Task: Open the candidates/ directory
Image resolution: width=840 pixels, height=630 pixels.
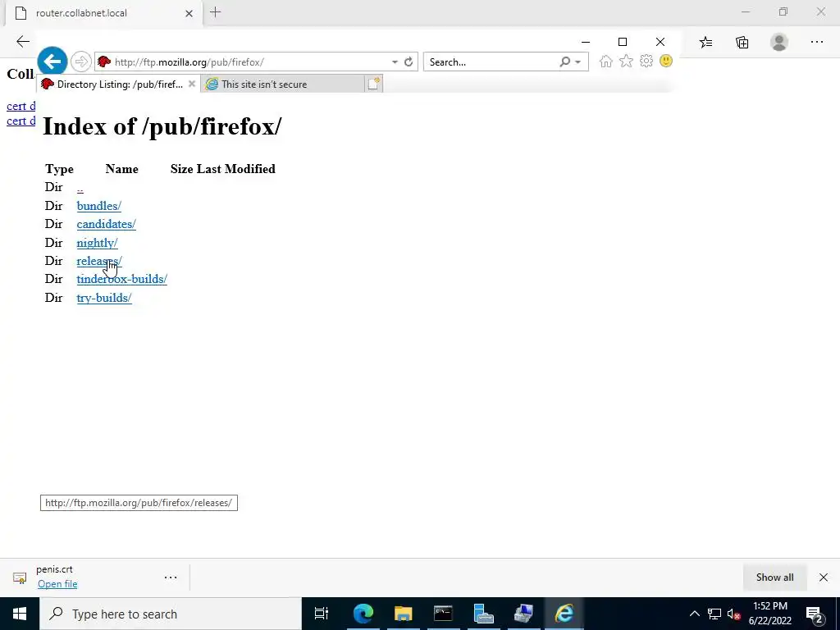Action: pyautogui.click(x=106, y=224)
